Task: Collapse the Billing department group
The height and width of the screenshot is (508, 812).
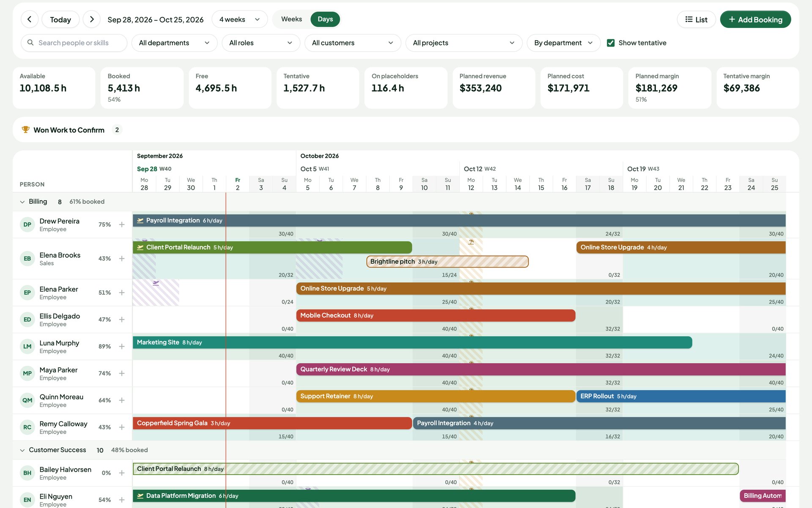Action: point(22,202)
